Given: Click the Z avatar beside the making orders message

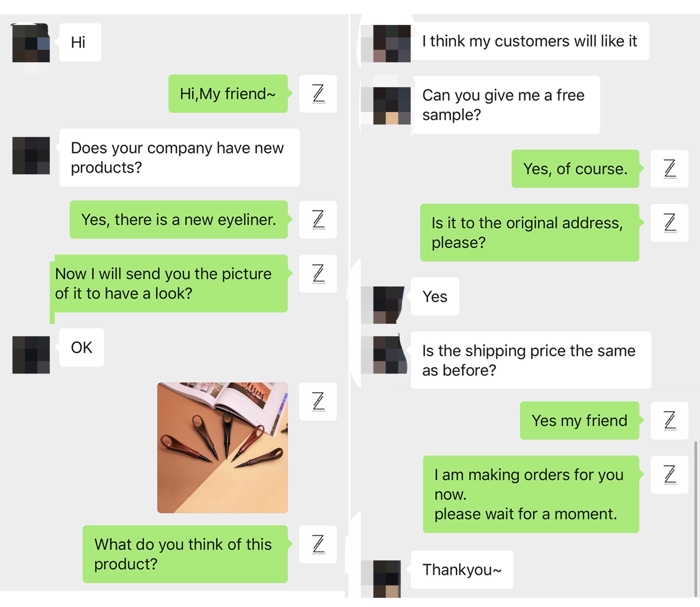Looking at the screenshot, I should 669,474.
